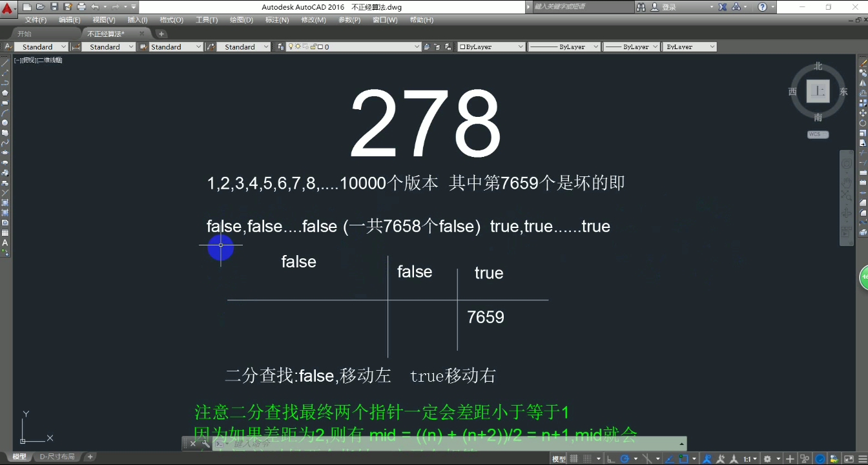Click the Save icon to save the drawing
This screenshot has width=868, height=465.
54,6
